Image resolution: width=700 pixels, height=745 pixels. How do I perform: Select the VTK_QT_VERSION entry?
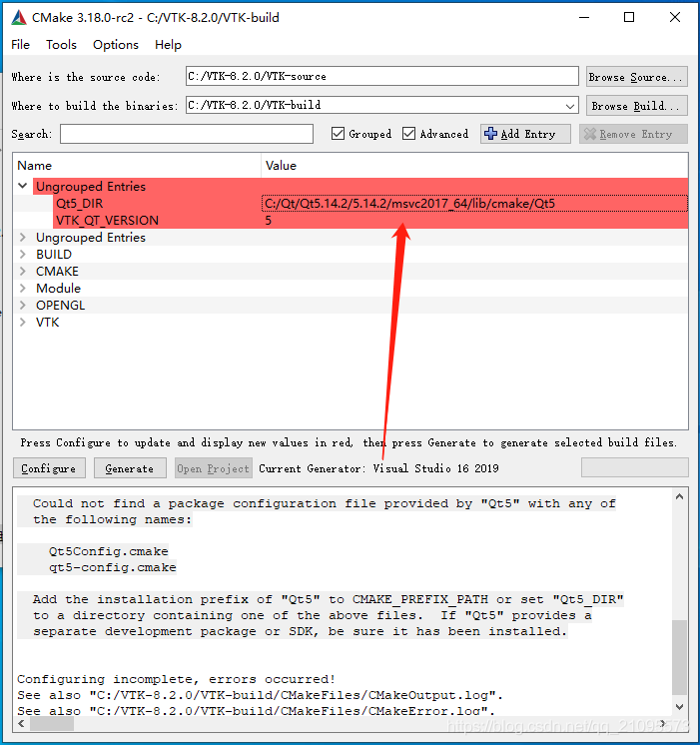pos(108,221)
